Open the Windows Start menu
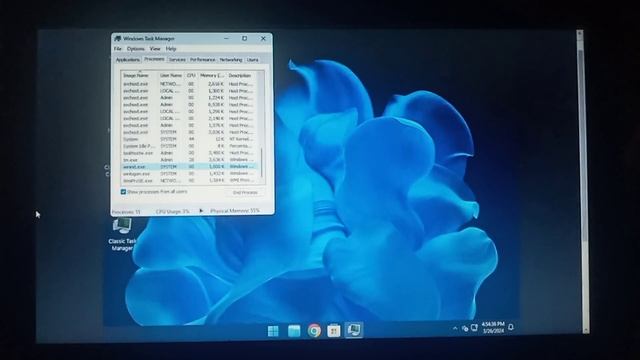640x360 pixels. coord(273,331)
